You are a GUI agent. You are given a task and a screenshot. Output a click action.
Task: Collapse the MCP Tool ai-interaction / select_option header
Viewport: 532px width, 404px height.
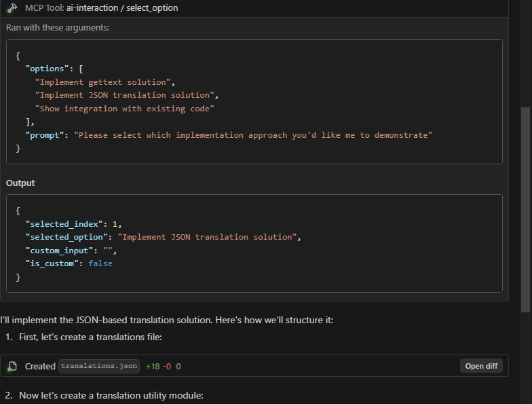[x=102, y=7]
